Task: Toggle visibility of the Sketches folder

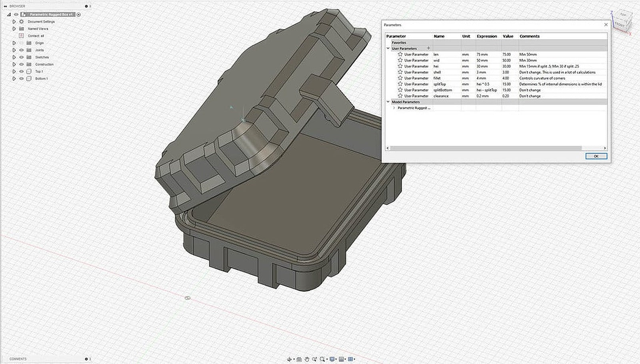Action: coord(21,57)
